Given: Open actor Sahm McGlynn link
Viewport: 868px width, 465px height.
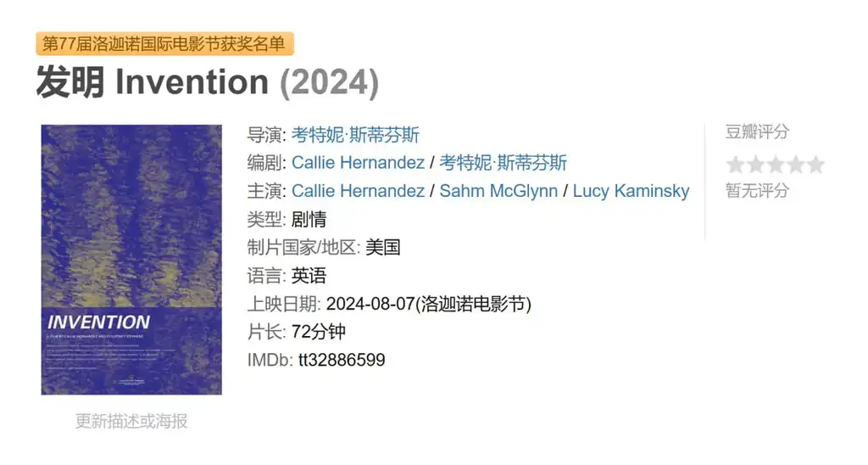Looking at the screenshot, I should (498, 191).
